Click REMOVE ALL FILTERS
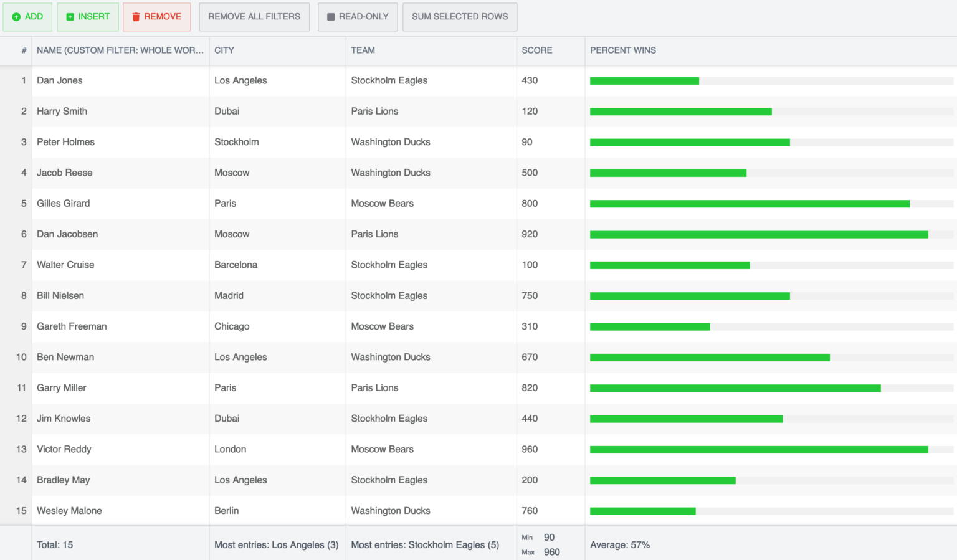The height and width of the screenshot is (560, 957). 254,17
